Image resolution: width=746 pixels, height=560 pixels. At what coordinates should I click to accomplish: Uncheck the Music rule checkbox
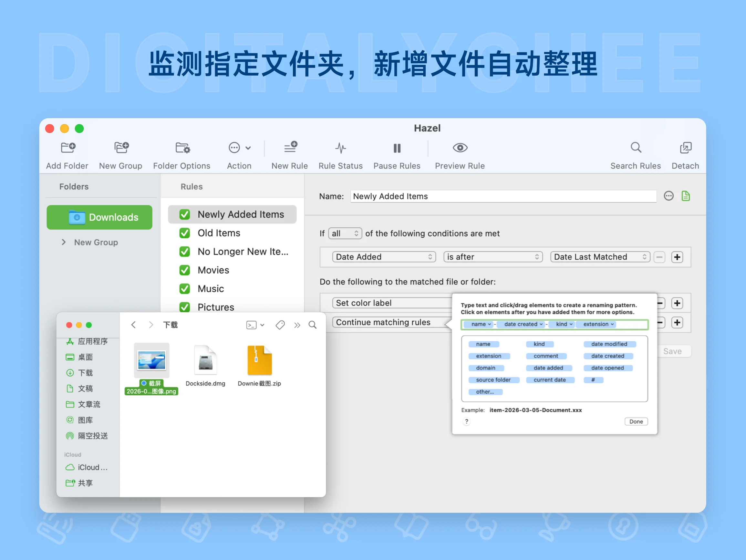pos(184,289)
